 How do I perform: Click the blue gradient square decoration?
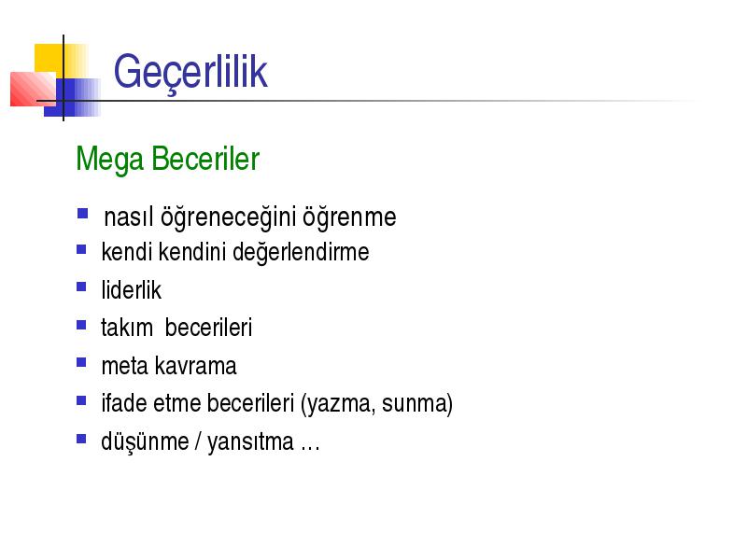pos(72,98)
